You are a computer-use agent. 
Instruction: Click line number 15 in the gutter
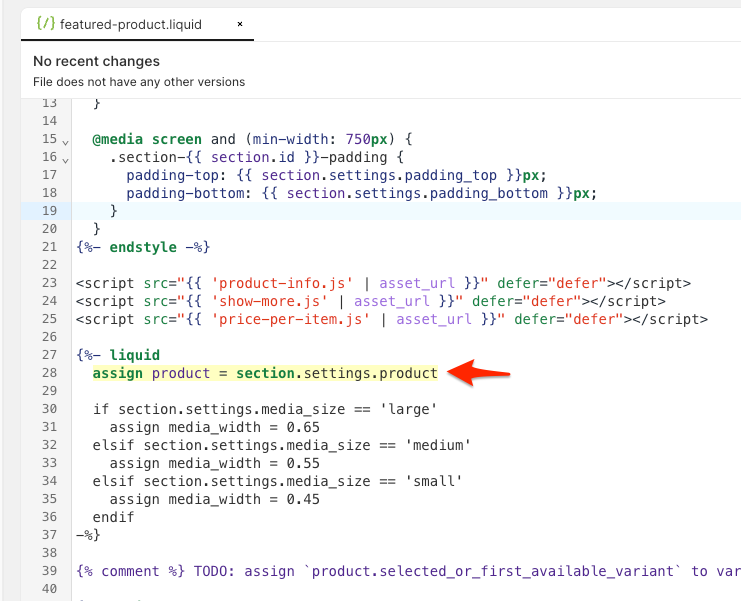(x=49, y=139)
